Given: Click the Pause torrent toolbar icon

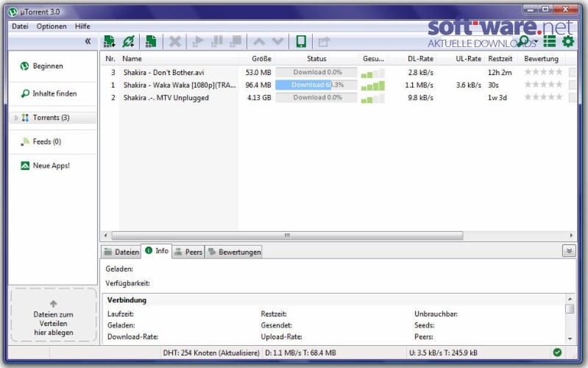Looking at the screenshot, I should coord(217,41).
